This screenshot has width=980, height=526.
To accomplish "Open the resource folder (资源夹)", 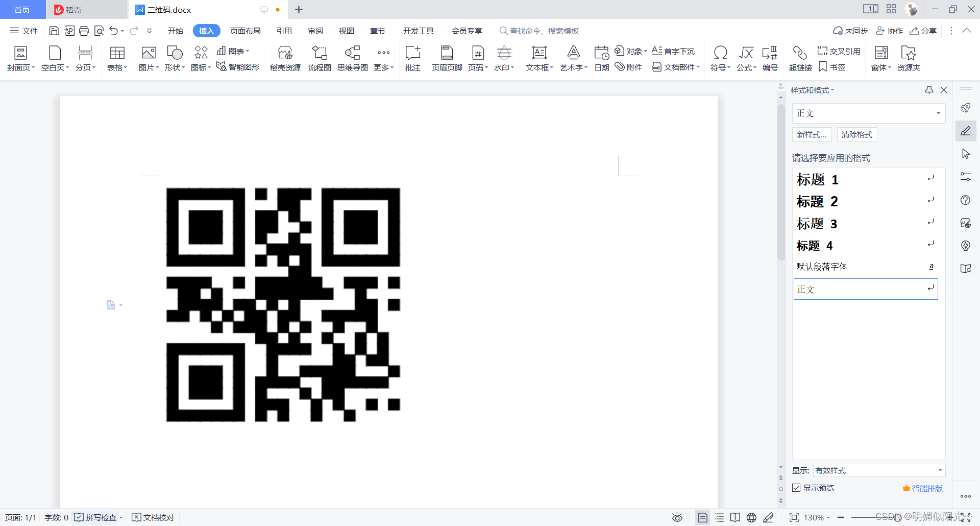I will coord(909,59).
